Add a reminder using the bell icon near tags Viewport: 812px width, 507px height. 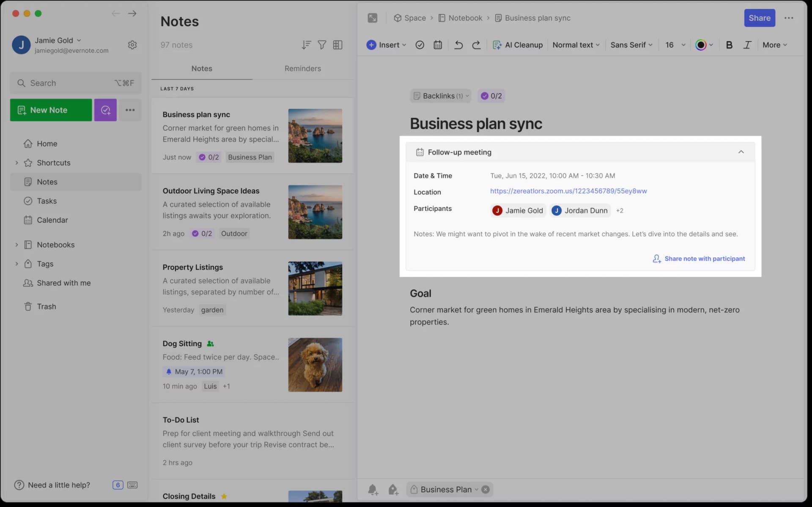[x=373, y=489]
